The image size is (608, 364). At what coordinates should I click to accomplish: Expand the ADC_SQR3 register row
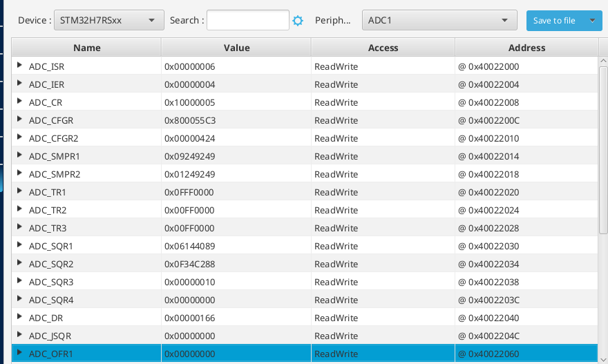pyautogui.click(x=19, y=280)
